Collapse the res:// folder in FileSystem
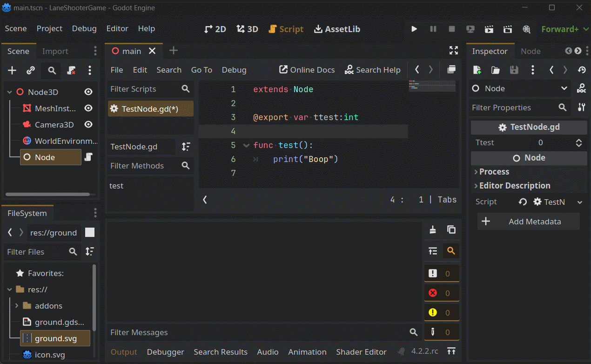Image resolution: width=591 pixels, height=364 pixels. [x=10, y=290]
